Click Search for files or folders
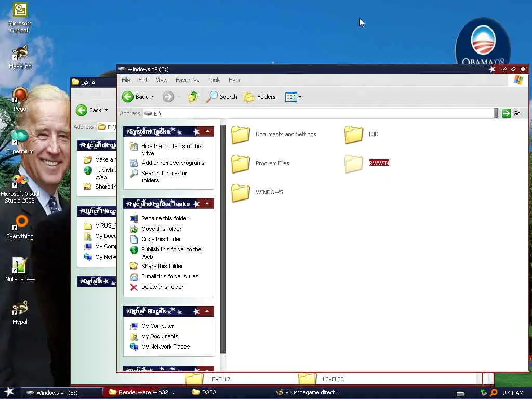This screenshot has height=399, width=532. 164,177
